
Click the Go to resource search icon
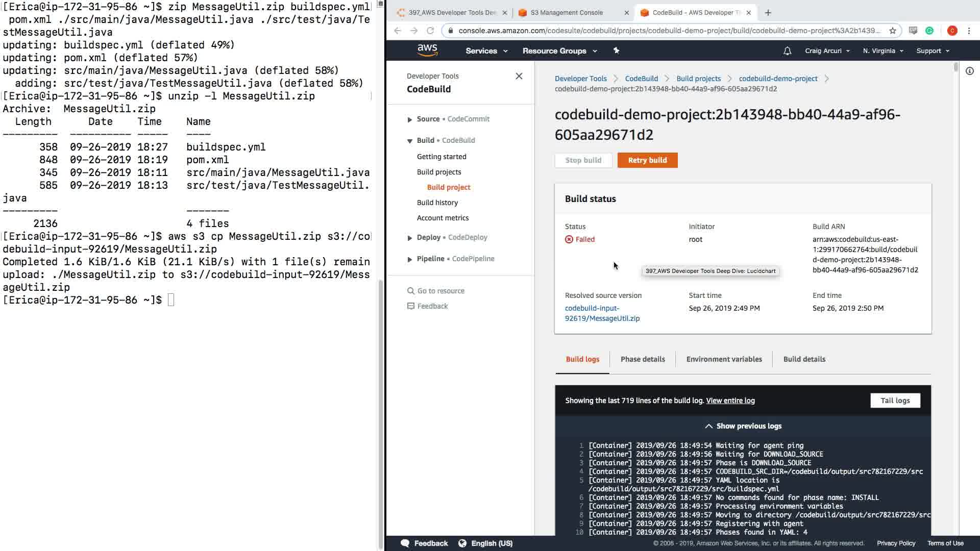[410, 291]
